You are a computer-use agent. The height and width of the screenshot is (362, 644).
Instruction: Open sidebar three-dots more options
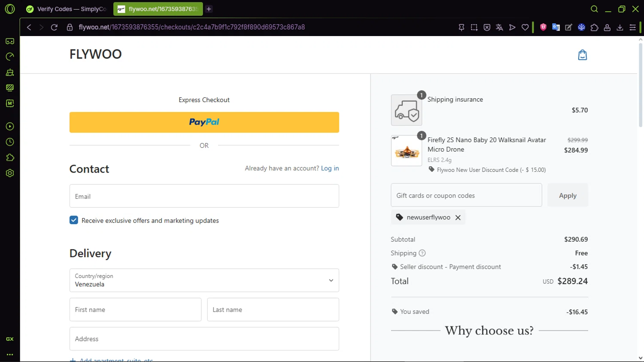[10, 355]
